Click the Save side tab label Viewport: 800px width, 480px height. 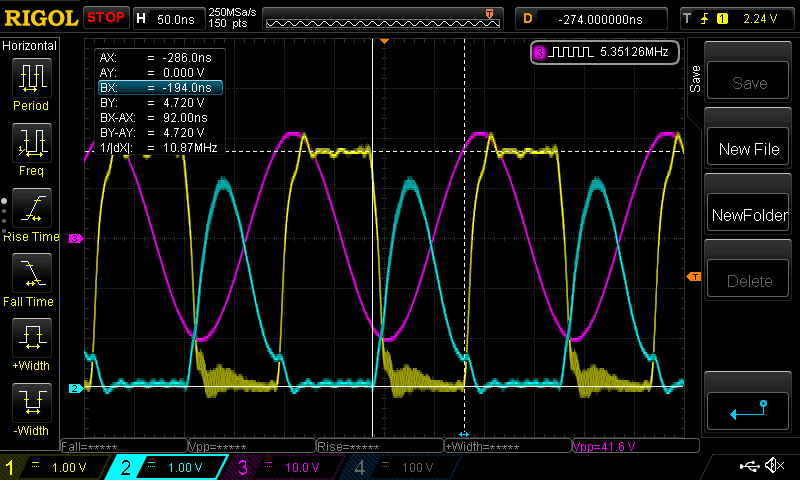pos(695,79)
